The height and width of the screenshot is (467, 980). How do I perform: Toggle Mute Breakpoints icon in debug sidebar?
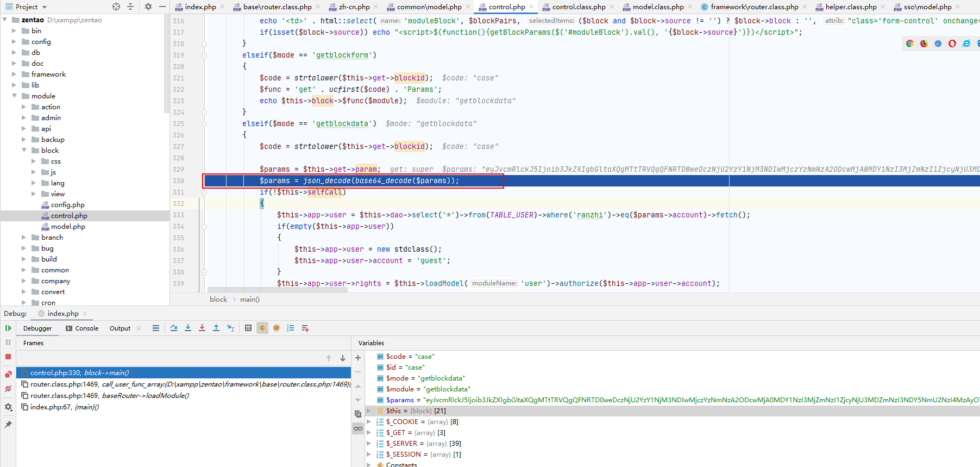(x=8, y=389)
